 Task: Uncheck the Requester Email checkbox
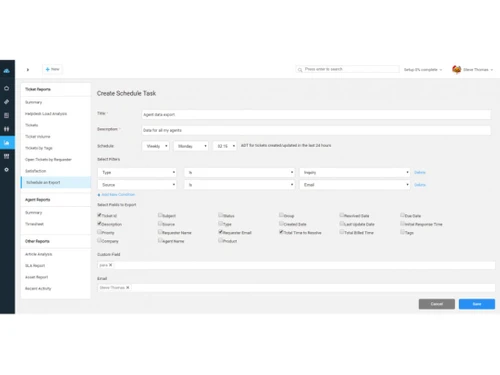(221, 232)
